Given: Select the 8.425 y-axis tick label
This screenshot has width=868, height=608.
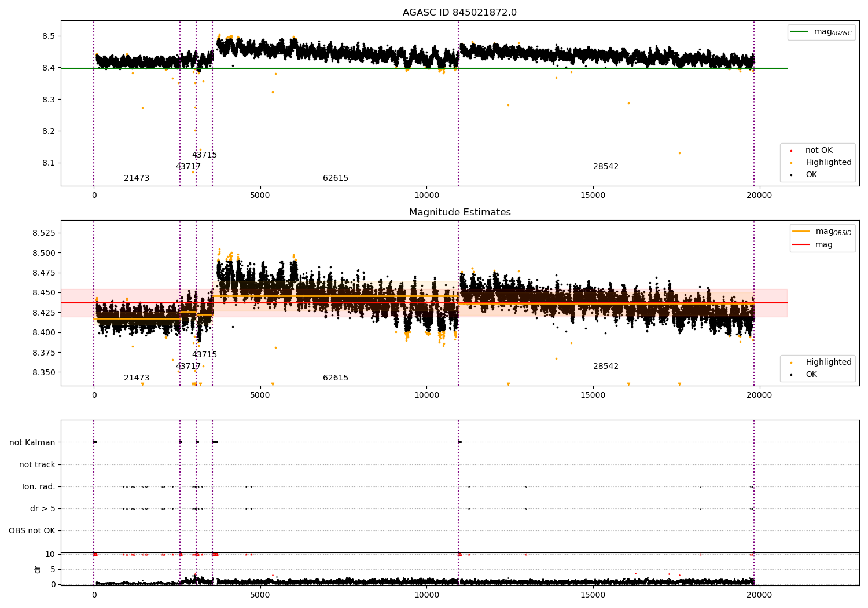Looking at the screenshot, I should tap(44, 313).
